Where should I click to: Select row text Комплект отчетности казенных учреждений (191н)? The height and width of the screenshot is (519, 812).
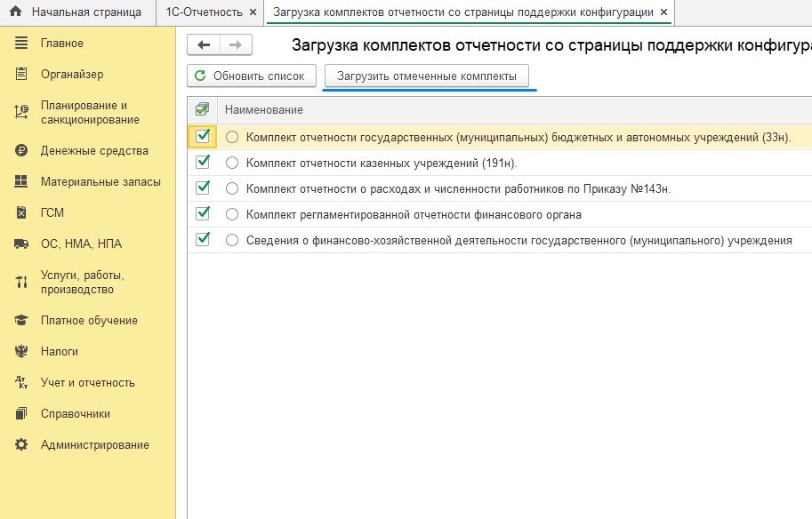[x=382, y=163]
